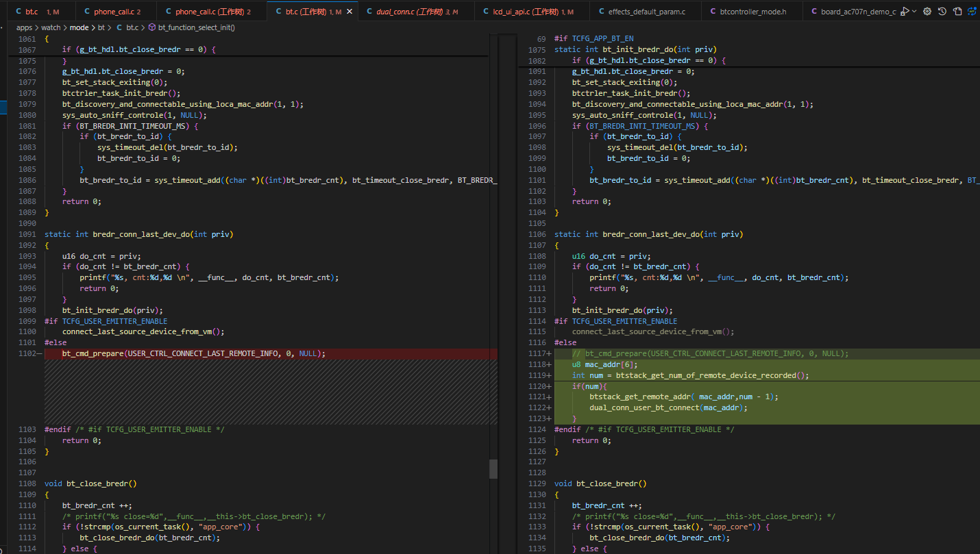980x554 pixels.
Task: Open the btcontroller_mode.h tab
Action: pos(753,12)
